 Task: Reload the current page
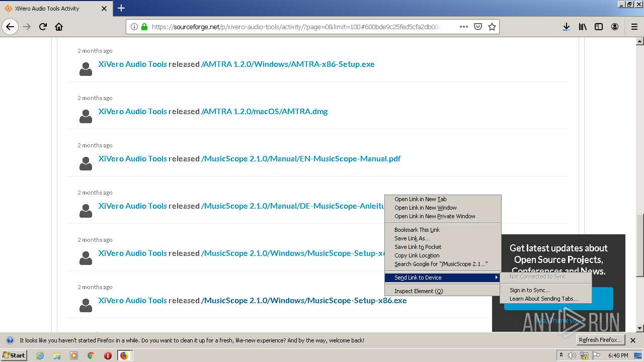pyautogui.click(x=43, y=27)
